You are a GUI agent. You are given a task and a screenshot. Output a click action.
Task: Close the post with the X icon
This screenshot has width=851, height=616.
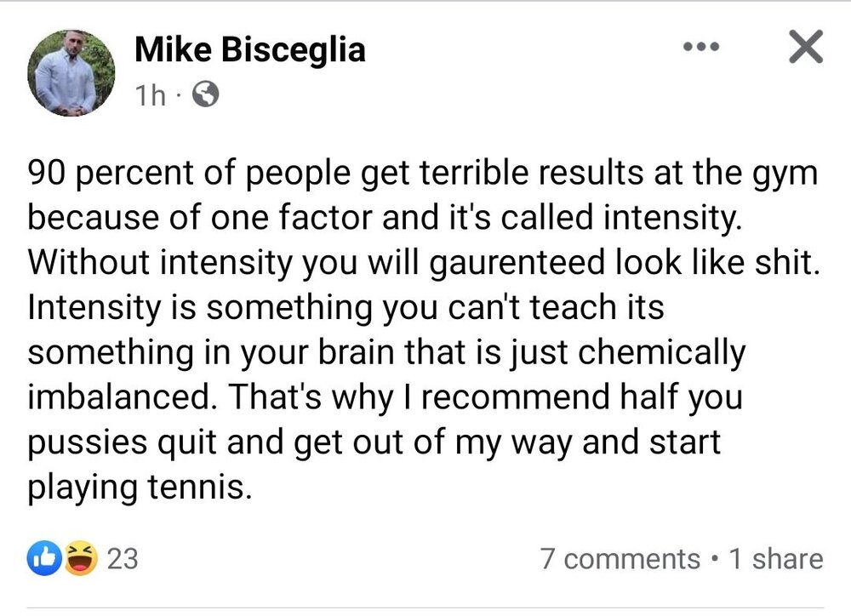pos(804,47)
